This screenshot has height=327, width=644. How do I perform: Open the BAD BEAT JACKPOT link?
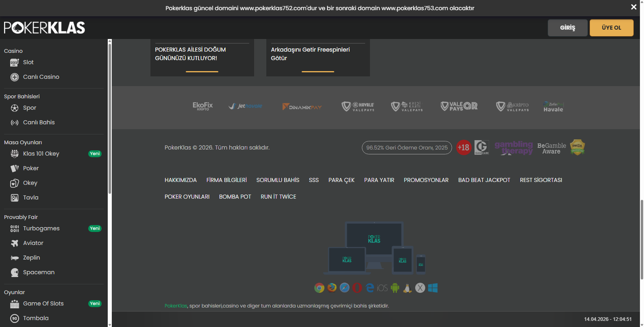point(484,180)
